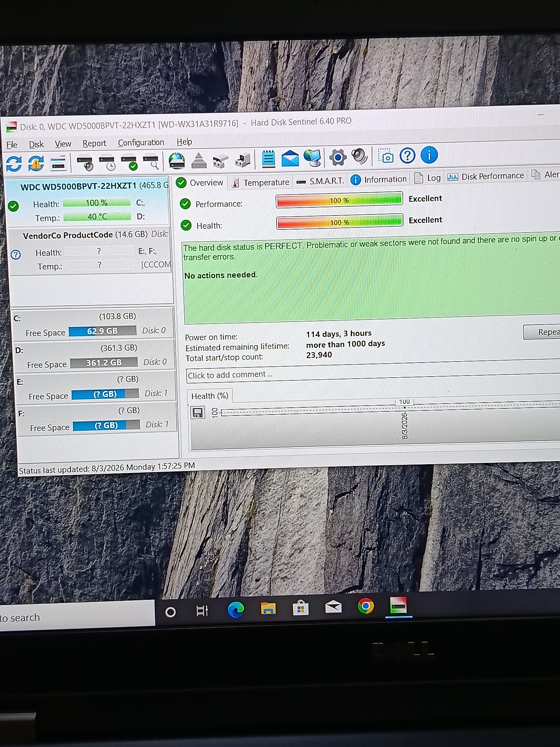The height and width of the screenshot is (747, 560).
Task: Click the disk icon with green checkmark
Action: [129, 162]
